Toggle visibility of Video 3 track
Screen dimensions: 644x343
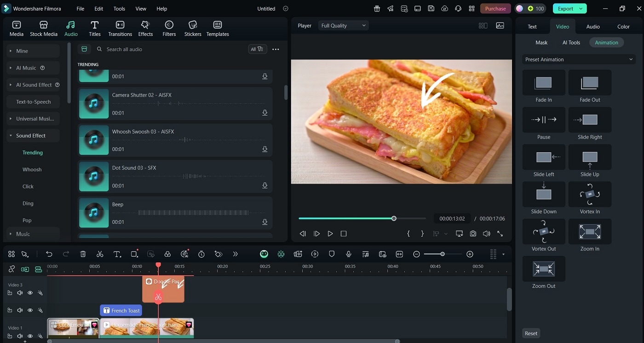pos(30,293)
